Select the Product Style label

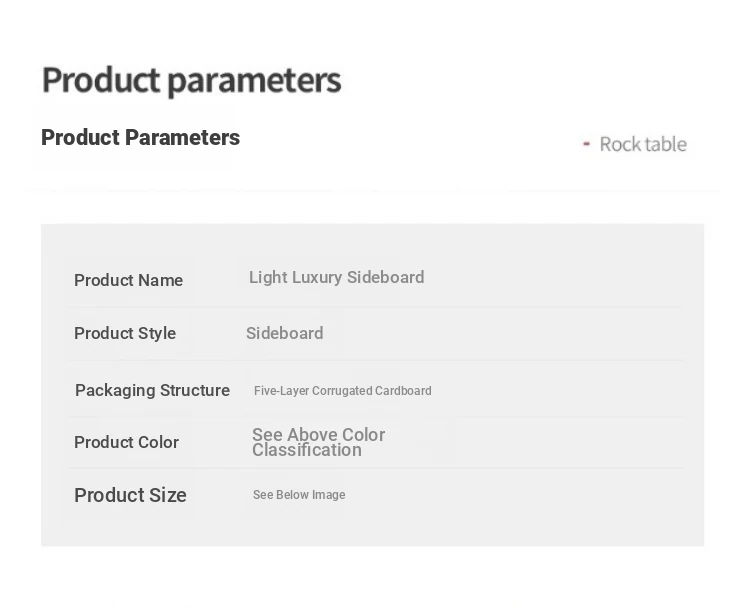[x=125, y=333]
